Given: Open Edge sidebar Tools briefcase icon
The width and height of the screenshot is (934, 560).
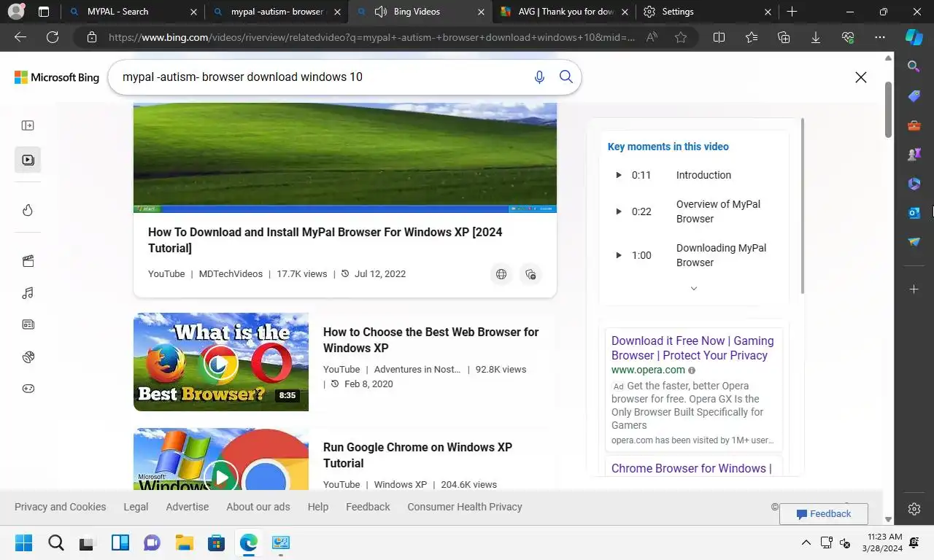Looking at the screenshot, I should [914, 125].
